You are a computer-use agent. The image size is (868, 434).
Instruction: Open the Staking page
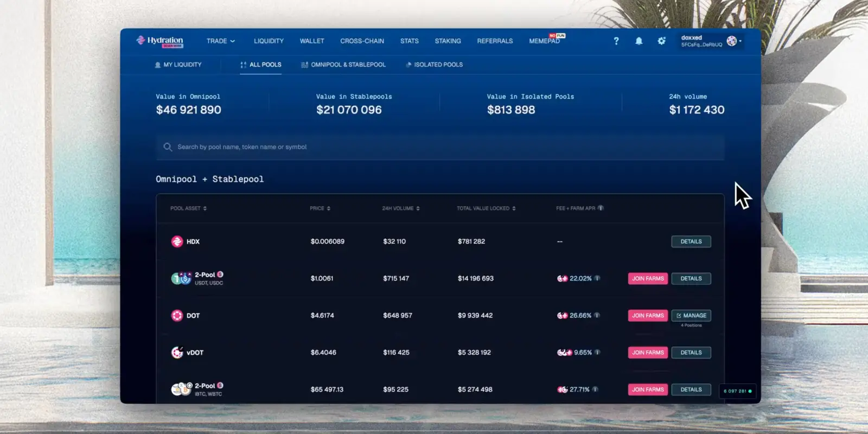coord(448,41)
